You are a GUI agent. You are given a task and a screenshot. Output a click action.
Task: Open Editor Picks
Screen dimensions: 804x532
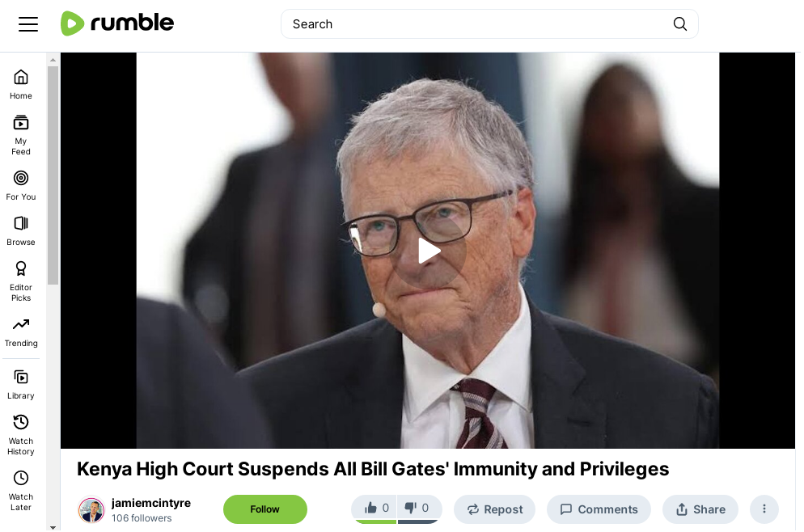[21, 281]
